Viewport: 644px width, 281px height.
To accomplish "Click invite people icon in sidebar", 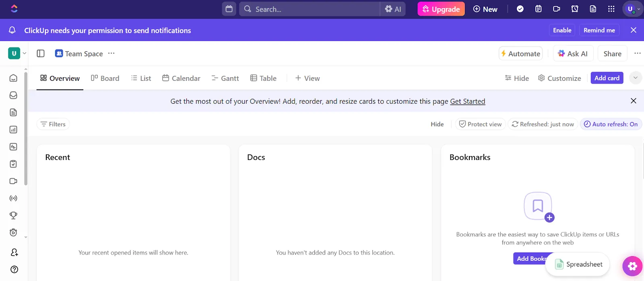I will pyautogui.click(x=14, y=252).
